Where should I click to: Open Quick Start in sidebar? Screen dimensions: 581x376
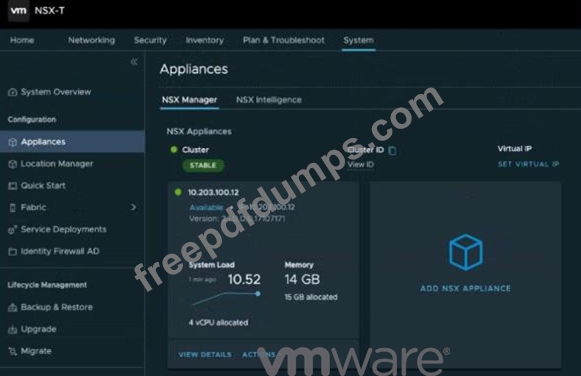[43, 185]
